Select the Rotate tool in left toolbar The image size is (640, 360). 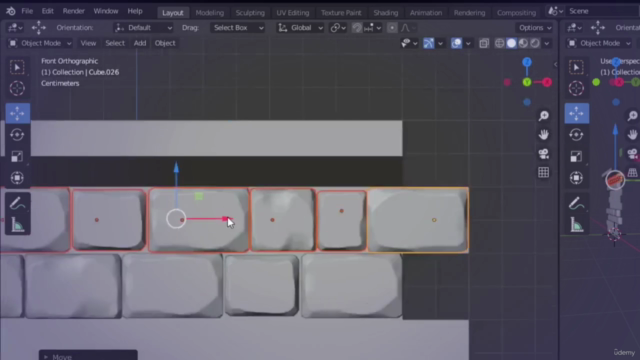click(17, 135)
